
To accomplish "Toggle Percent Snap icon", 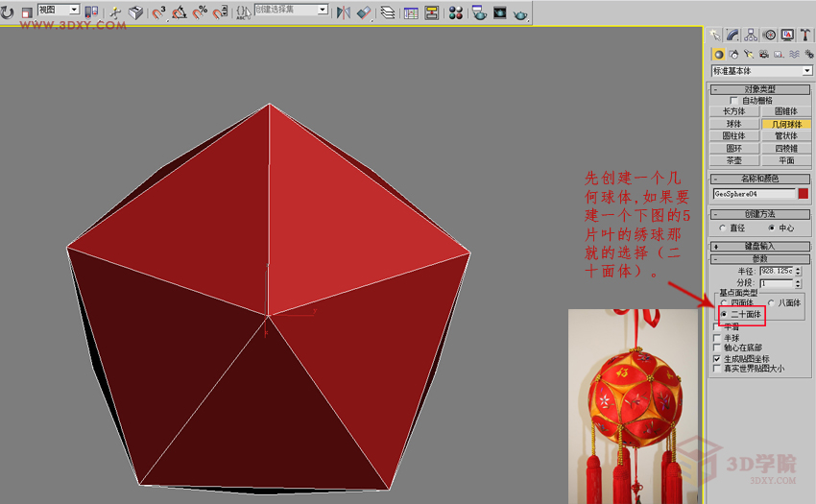I will (x=200, y=12).
